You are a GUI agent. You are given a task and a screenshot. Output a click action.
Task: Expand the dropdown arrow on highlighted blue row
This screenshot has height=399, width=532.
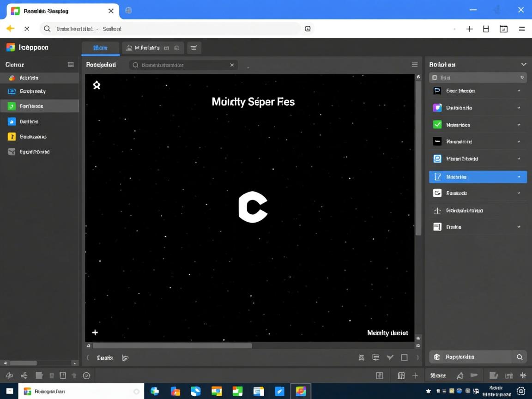click(519, 177)
